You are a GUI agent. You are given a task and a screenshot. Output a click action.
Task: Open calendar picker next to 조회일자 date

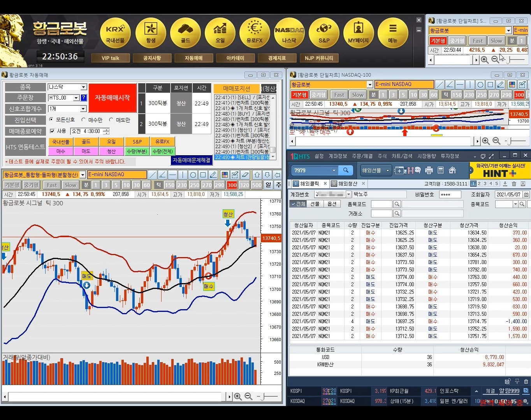(526, 194)
